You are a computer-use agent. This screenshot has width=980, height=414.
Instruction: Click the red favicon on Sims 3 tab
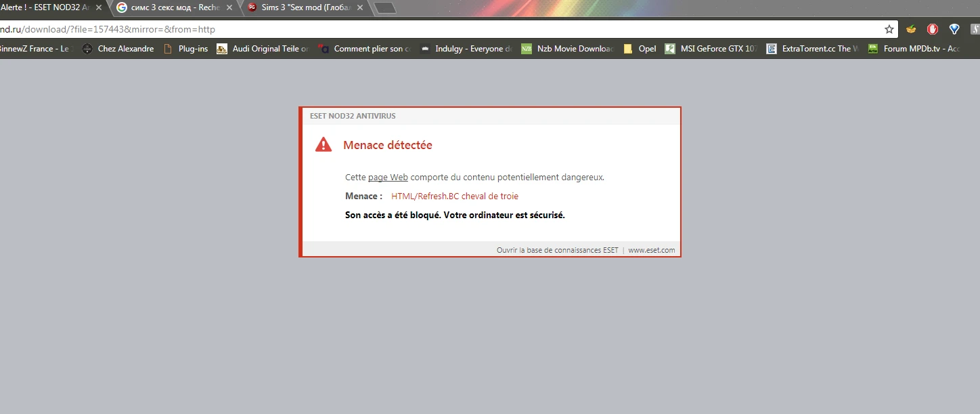pyautogui.click(x=252, y=8)
